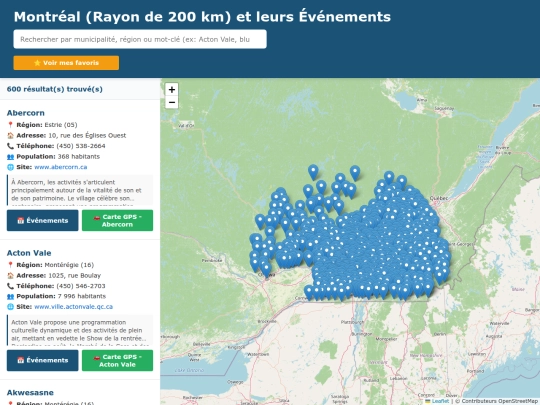The image size is (540, 405).
Task: Click the house icon beside Abercorn Adresse
Action: pyautogui.click(x=10, y=135)
